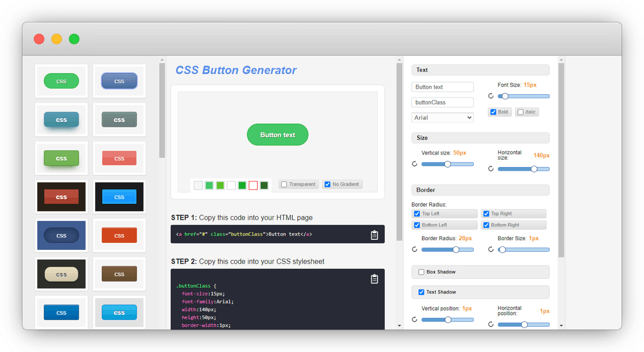Click the up arrow of the left presets scrollbar
This screenshot has height=352, width=644.
[162, 59]
